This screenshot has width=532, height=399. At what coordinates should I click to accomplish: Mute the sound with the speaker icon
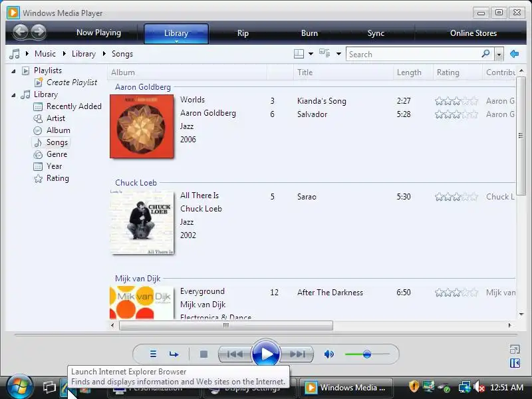(x=329, y=354)
